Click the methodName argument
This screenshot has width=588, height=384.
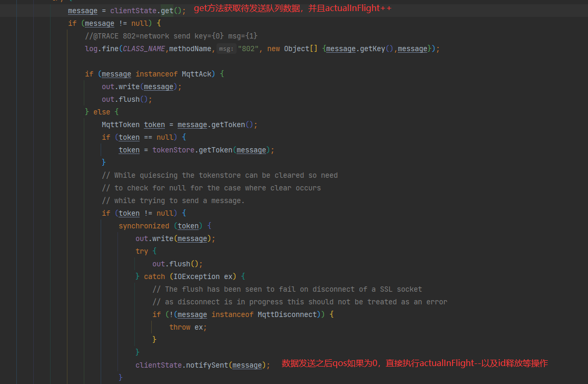[x=190, y=49]
